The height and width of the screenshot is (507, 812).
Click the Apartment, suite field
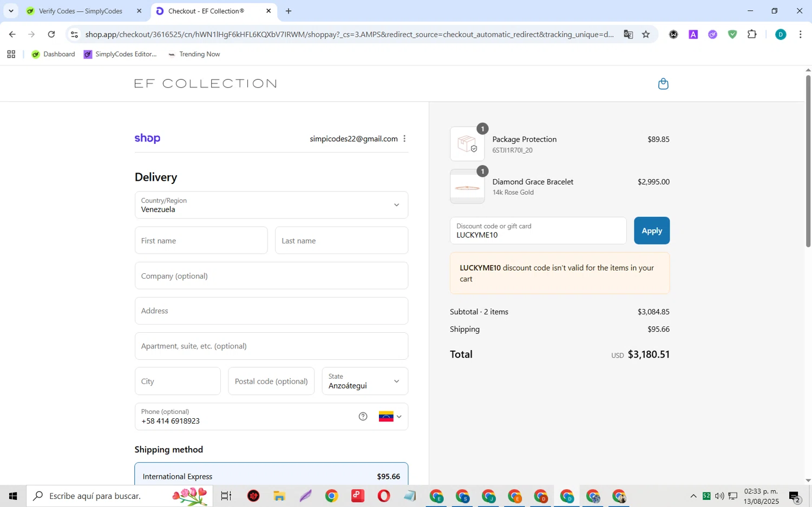(271, 346)
